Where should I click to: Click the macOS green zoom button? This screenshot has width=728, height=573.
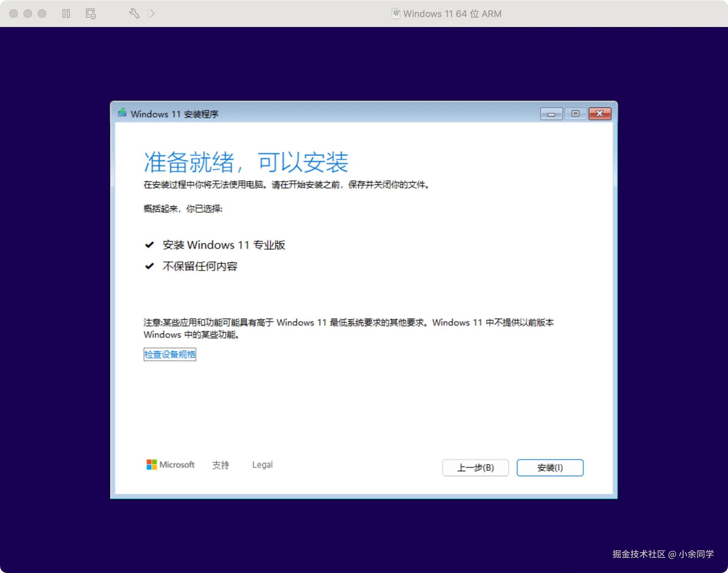(x=42, y=14)
